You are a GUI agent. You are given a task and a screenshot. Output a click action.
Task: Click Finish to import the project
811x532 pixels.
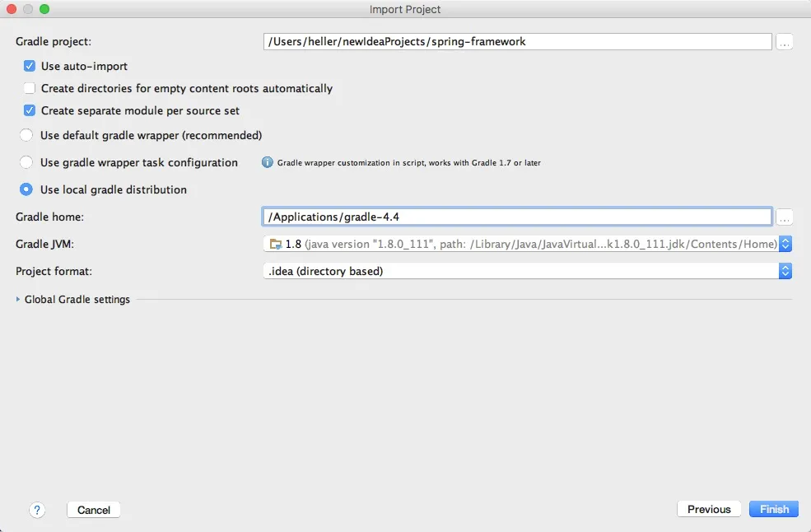coord(774,509)
